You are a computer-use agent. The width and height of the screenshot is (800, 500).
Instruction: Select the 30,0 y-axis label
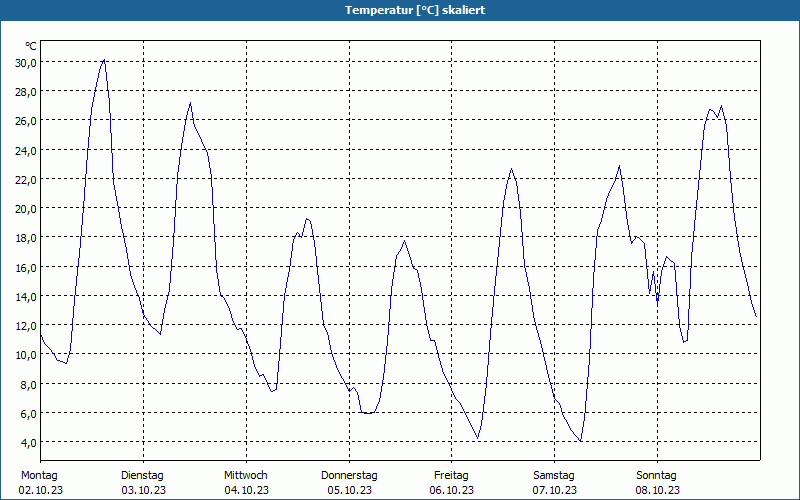click(26, 63)
